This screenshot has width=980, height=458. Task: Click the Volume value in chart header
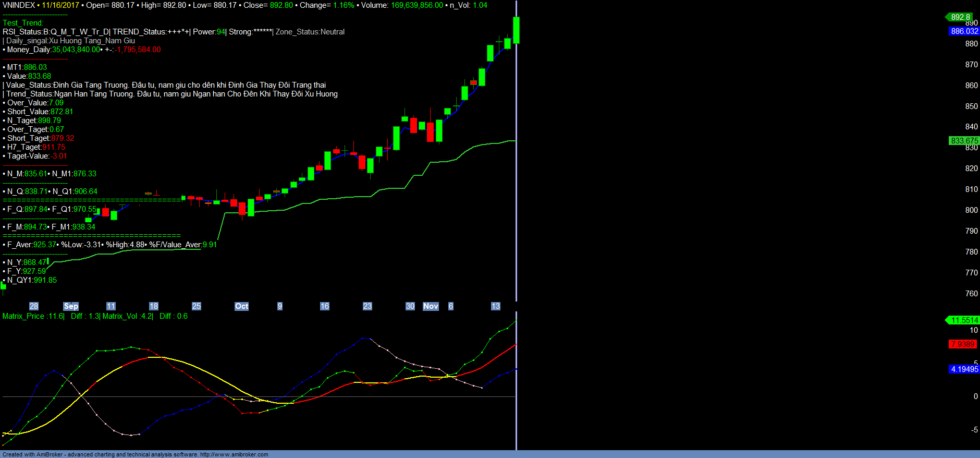coord(416,5)
